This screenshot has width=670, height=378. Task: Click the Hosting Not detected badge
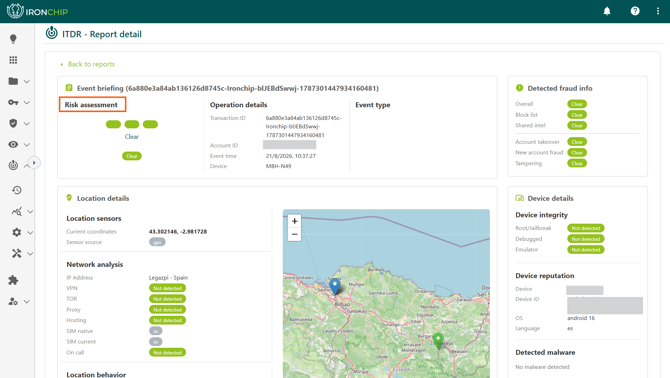168,320
